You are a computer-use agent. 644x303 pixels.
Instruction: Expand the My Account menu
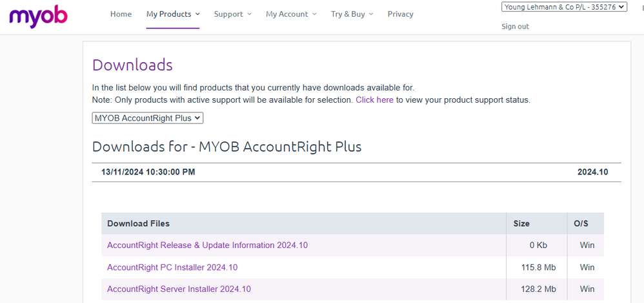(x=291, y=14)
